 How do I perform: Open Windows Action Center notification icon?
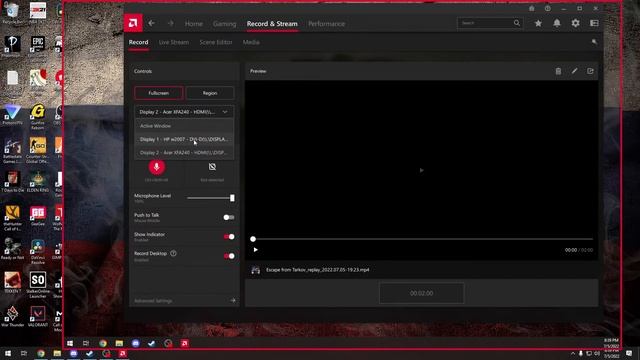629,353
